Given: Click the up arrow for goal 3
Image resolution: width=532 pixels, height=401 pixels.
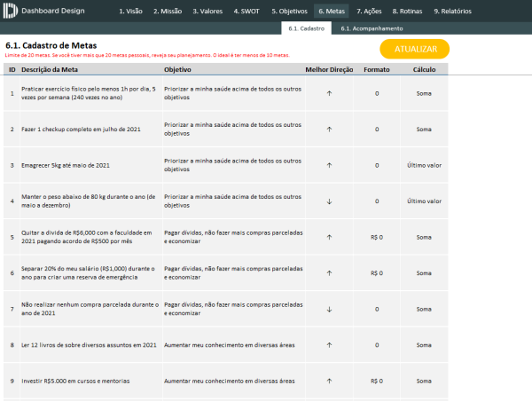Looking at the screenshot, I should pyautogui.click(x=329, y=165).
